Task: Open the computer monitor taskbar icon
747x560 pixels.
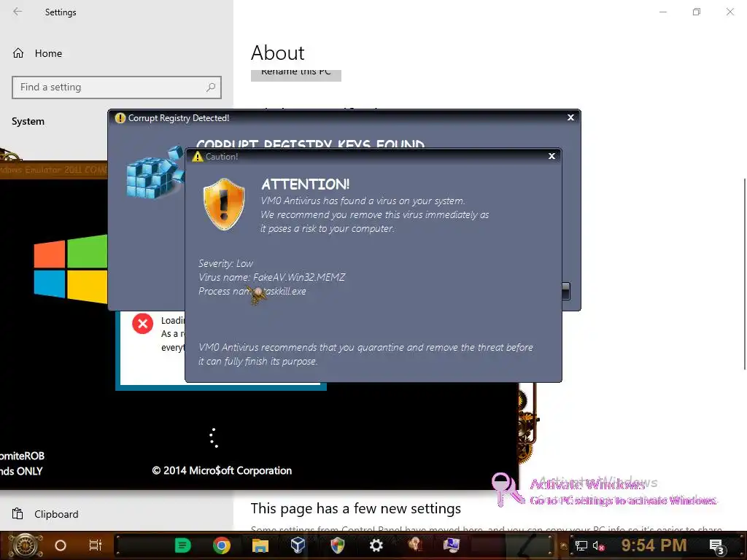Action: click(x=451, y=545)
